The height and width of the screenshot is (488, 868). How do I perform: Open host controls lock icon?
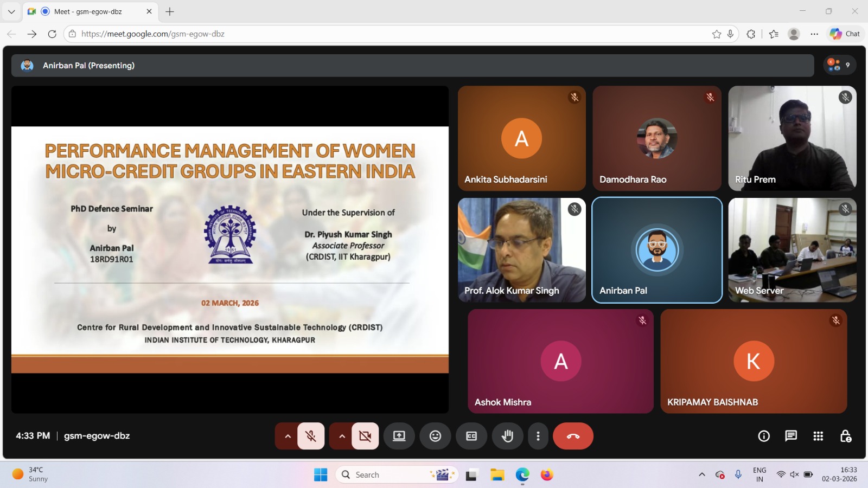[845, 436]
